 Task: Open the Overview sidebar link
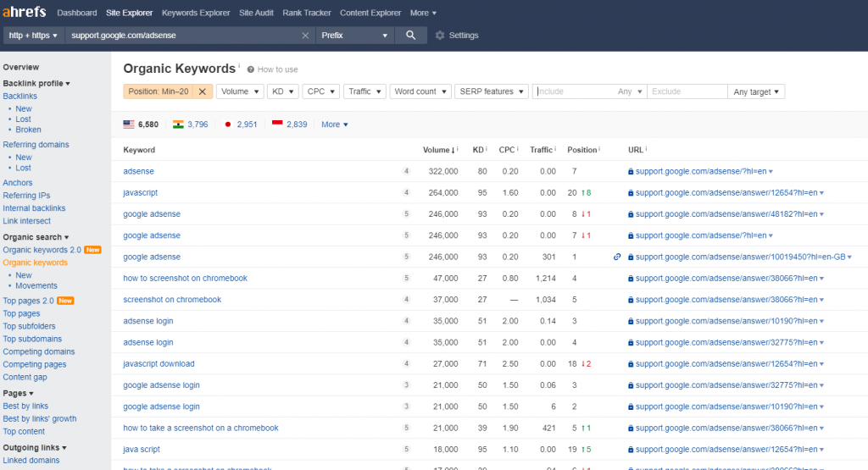[21, 68]
